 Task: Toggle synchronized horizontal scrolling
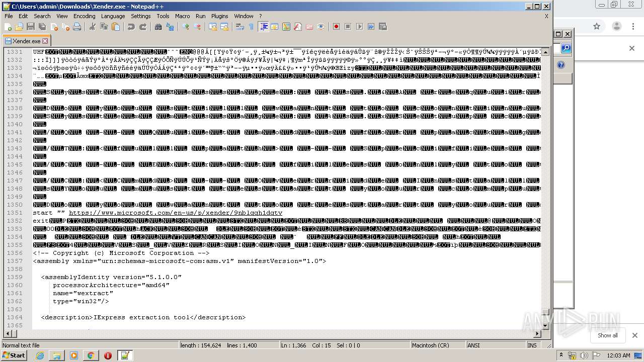click(224, 27)
